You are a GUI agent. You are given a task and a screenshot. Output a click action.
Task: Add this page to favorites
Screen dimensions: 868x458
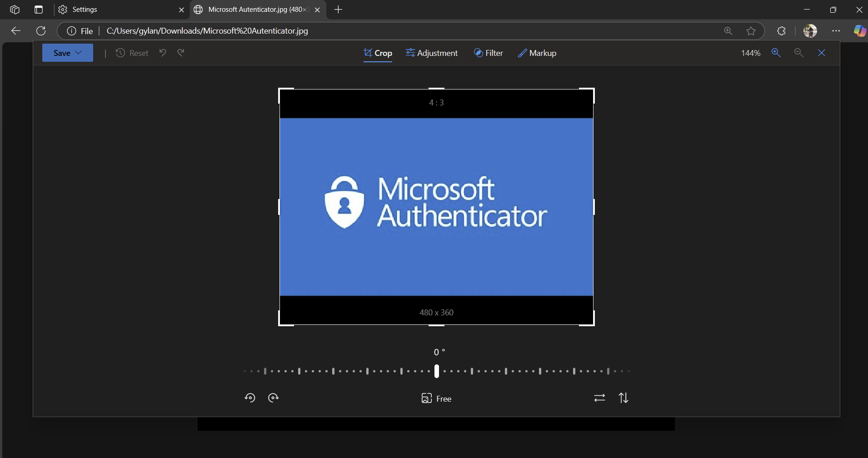(751, 31)
